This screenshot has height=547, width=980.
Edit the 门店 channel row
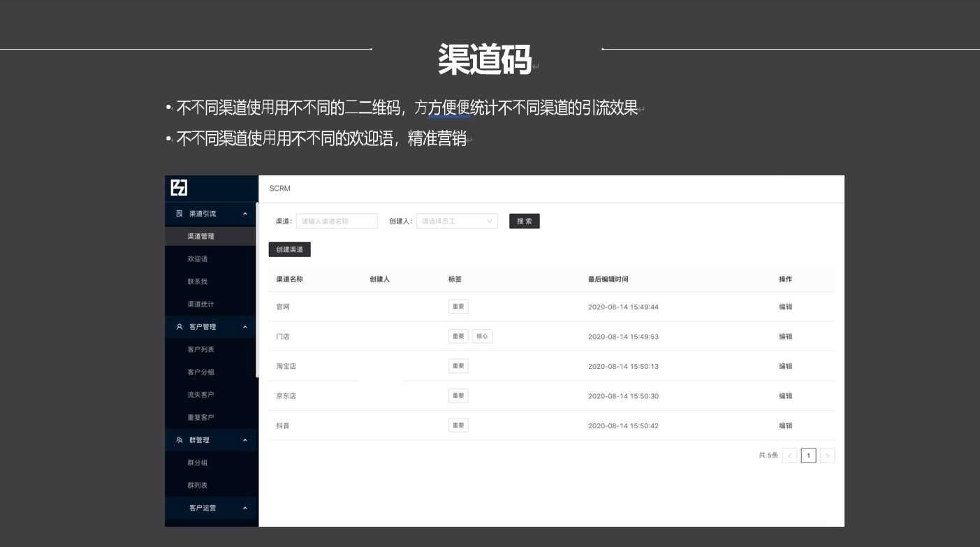point(786,337)
